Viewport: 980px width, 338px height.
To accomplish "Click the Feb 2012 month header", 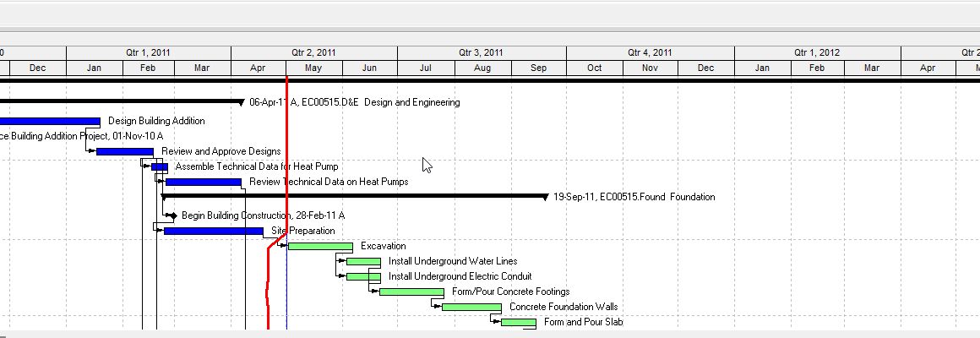I will pos(817,68).
